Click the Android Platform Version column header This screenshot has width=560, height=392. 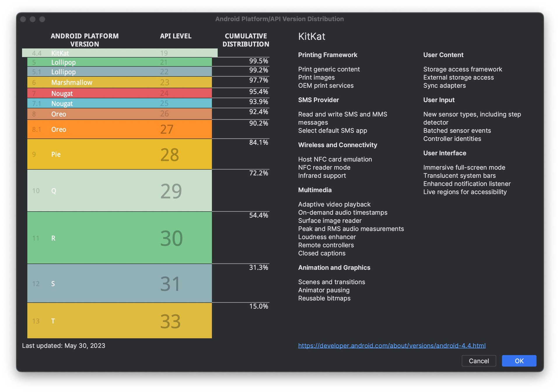85,40
